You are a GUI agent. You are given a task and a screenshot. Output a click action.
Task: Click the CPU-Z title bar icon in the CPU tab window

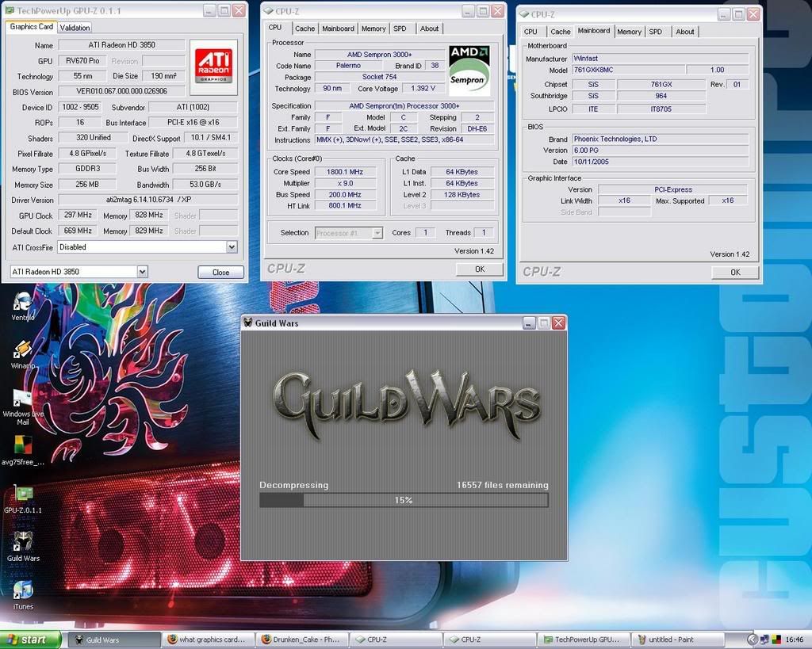point(269,11)
